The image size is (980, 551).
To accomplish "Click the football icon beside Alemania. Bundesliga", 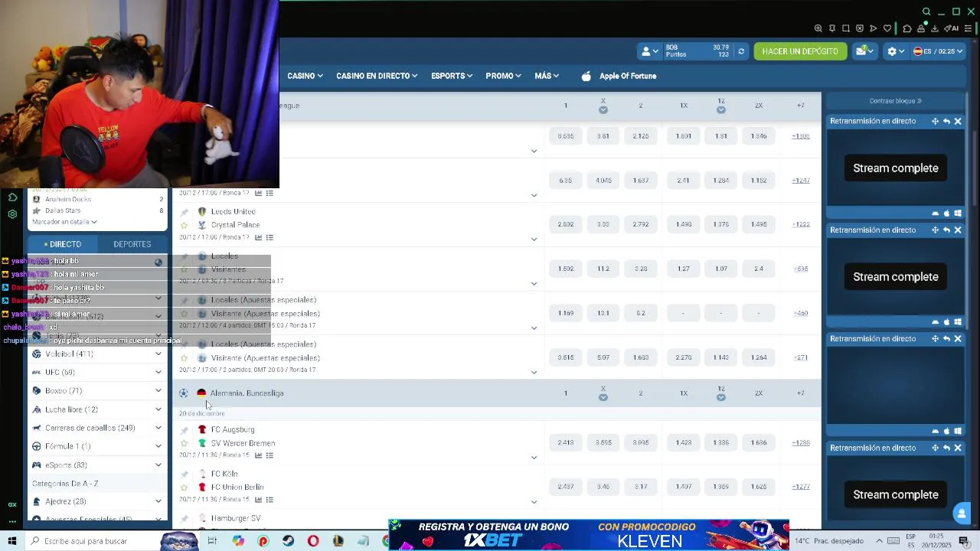I will click(x=184, y=393).
